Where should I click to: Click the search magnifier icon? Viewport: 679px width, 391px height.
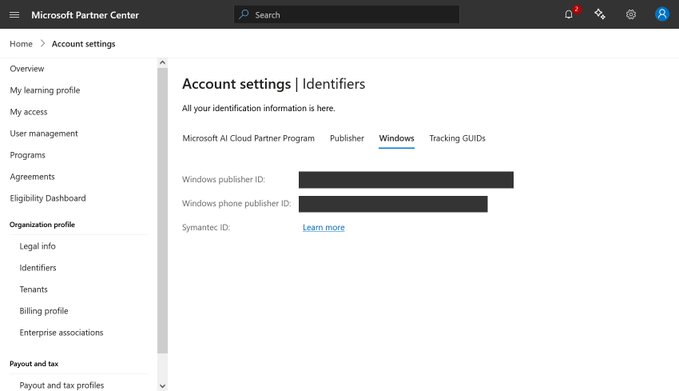(x=244, y=14)
